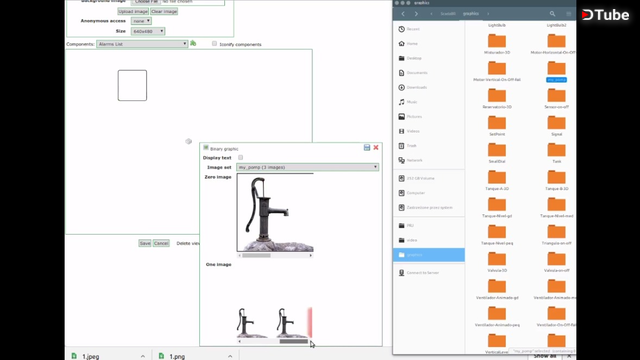
Task: Go forward using file manager forward arrow
Action: click(x=416, y=14)
